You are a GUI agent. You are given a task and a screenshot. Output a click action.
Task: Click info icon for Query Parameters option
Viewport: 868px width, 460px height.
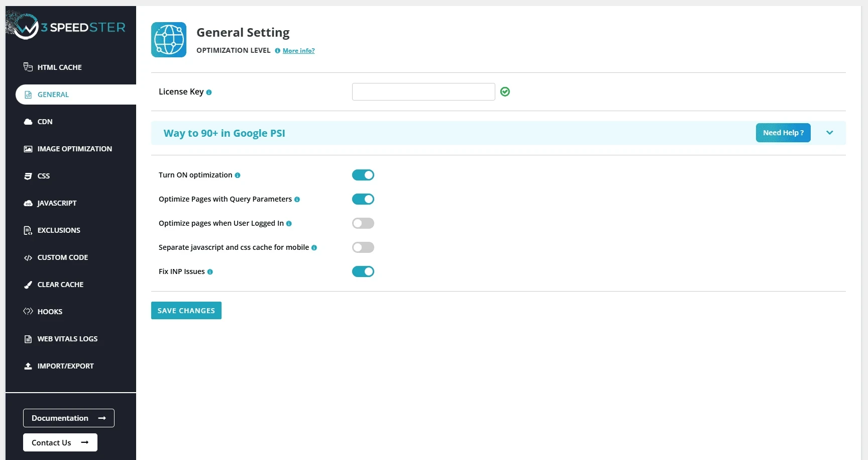pos(297,200)
